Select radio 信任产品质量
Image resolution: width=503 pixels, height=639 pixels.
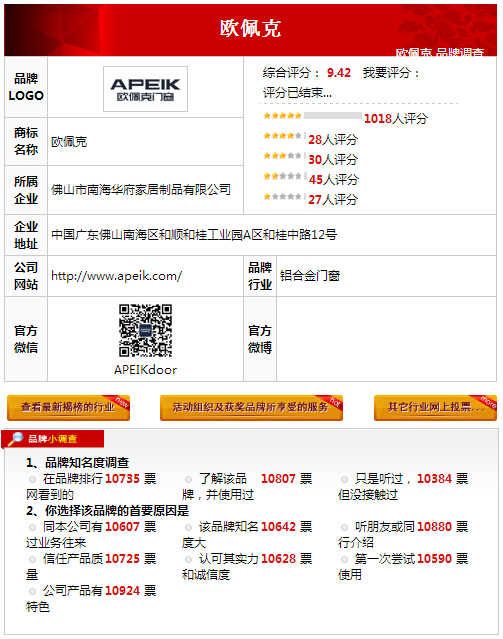pos(32,559)
